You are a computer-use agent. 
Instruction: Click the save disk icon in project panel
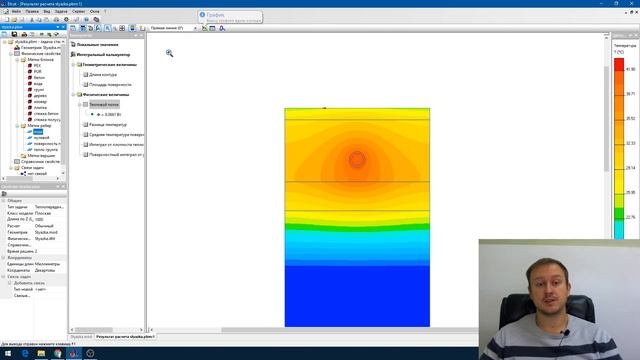coord(14,34)
